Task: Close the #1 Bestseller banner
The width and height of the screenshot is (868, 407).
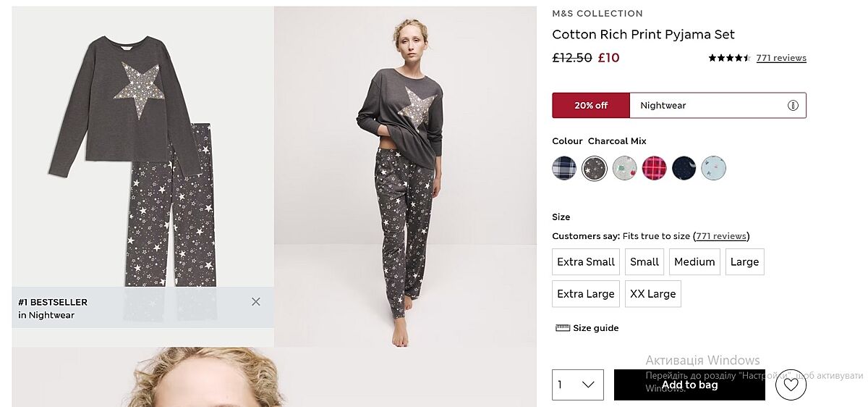Action: (x=256, y=301)
